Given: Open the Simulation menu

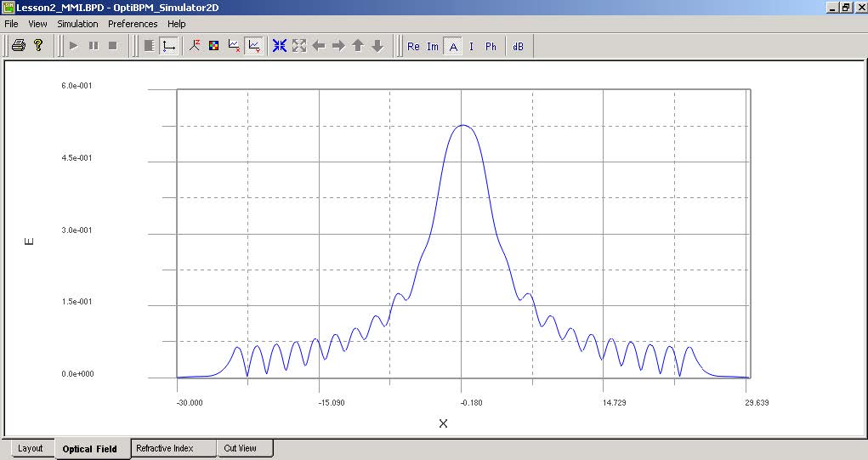Looking at the screenshot, I should click(x=77, y=24).
